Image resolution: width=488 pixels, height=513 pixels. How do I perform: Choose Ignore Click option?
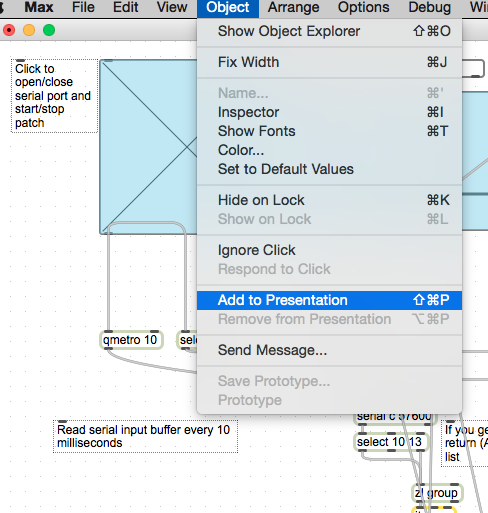pos(329,250)
